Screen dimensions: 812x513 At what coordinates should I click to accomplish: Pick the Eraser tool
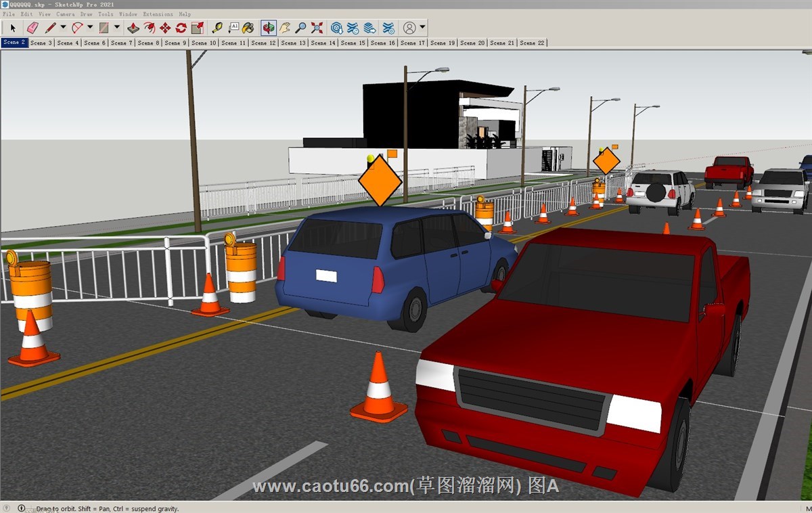32,28
